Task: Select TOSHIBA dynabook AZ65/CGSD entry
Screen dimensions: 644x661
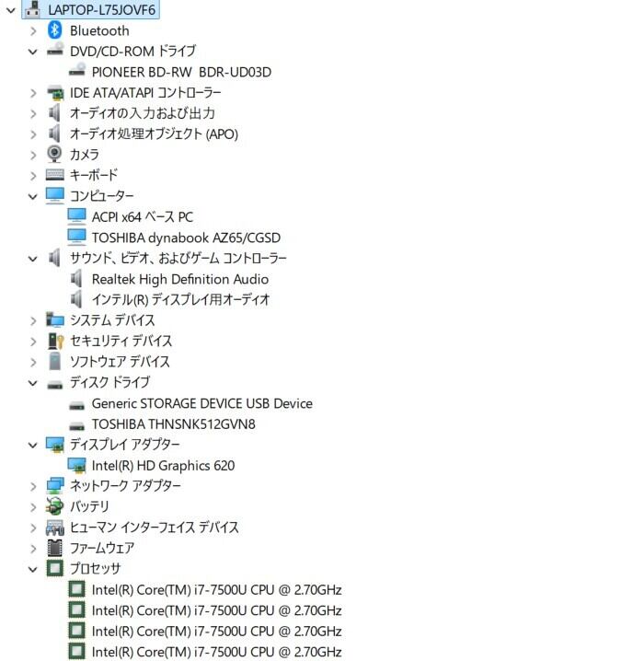Action: [x=186, y=238]
